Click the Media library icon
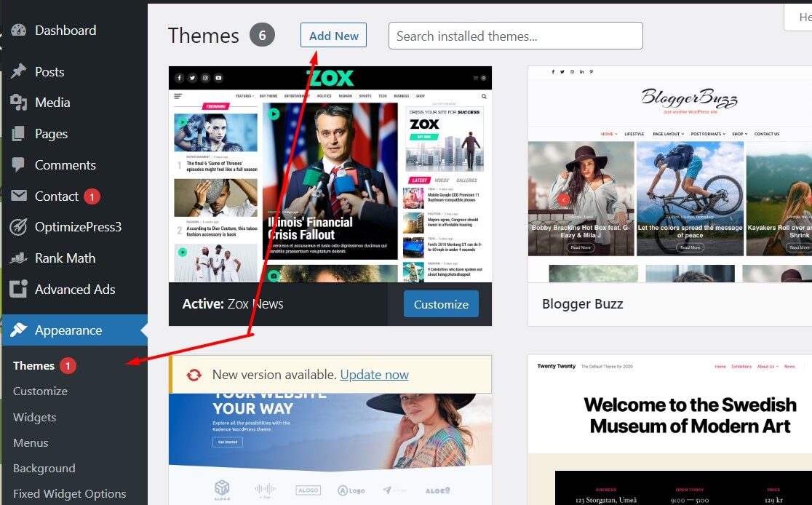Viewport: 812px width, 505px height. click(19, 103)
